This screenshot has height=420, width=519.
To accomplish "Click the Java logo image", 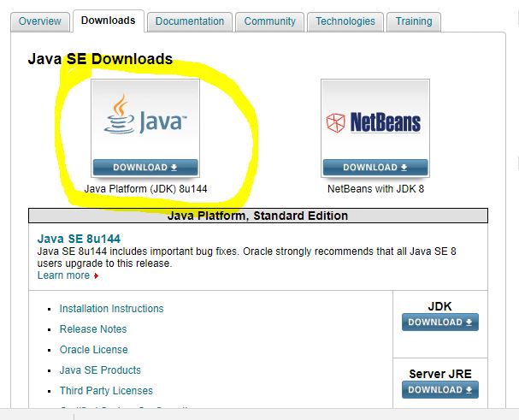I will [x=145, y=115].
